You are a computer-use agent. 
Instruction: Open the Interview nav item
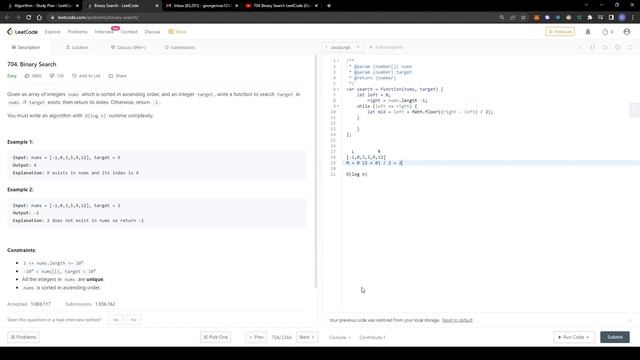104,31
